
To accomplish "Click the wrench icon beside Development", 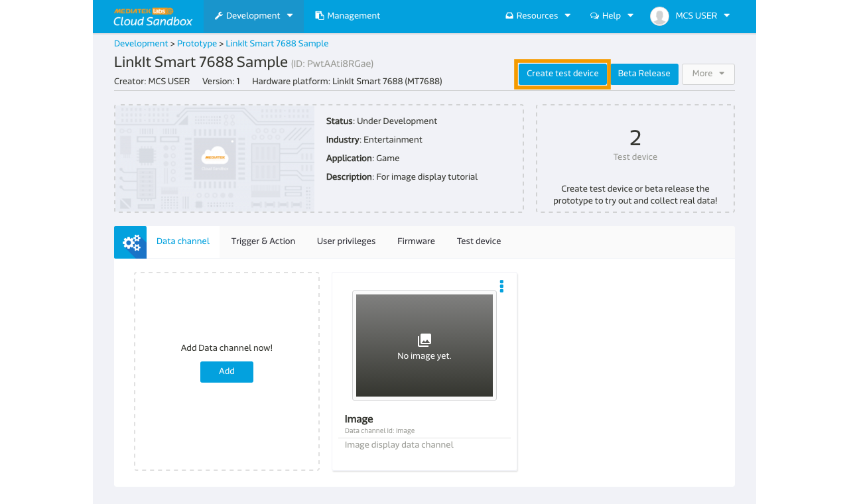I will [x=218, y=15].
